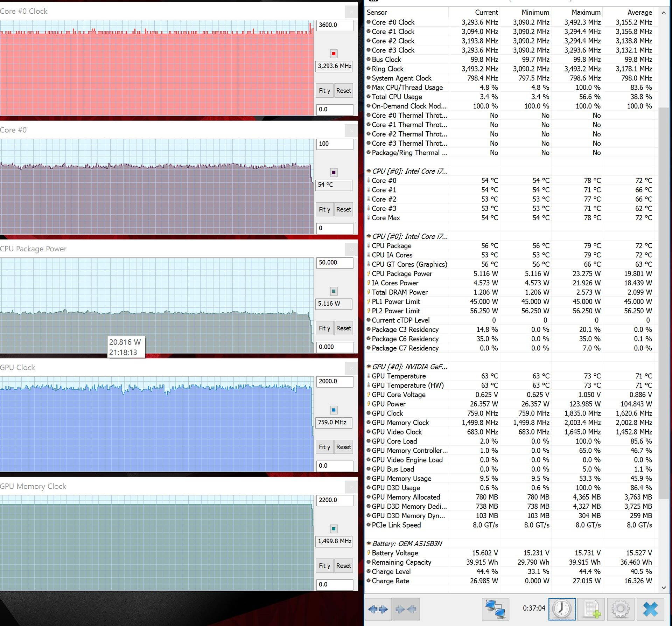Click the Maximum column header

577,12
